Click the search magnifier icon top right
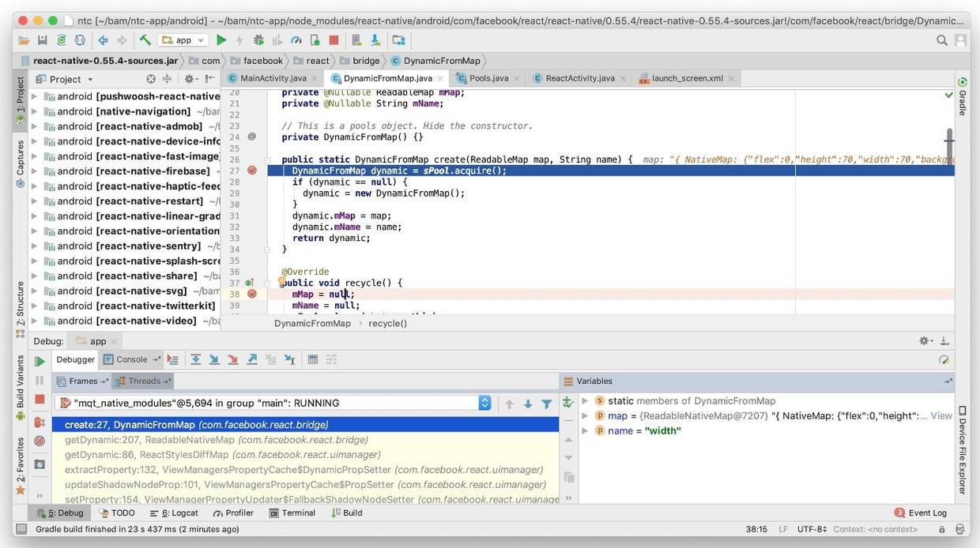 (942, 39)
